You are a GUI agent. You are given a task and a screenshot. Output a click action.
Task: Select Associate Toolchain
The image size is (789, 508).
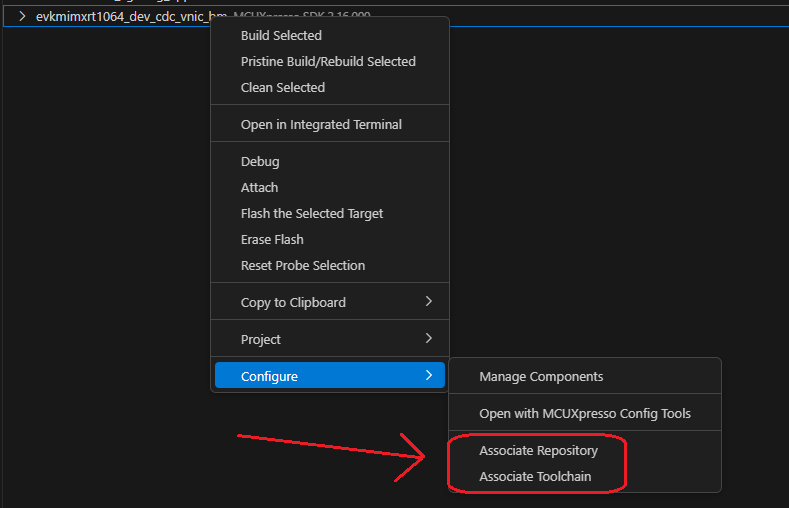(x=535, y=477)
